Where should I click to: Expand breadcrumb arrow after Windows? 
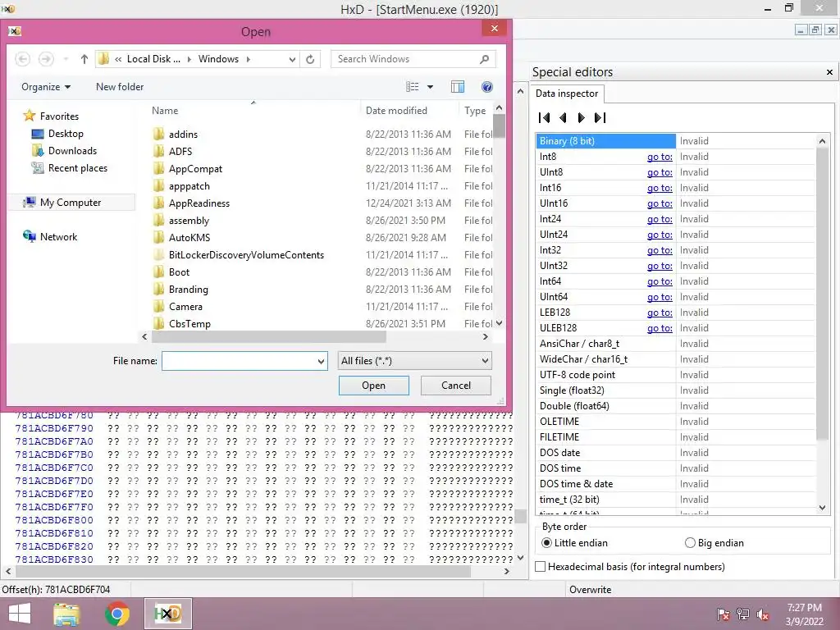[248, 59]
